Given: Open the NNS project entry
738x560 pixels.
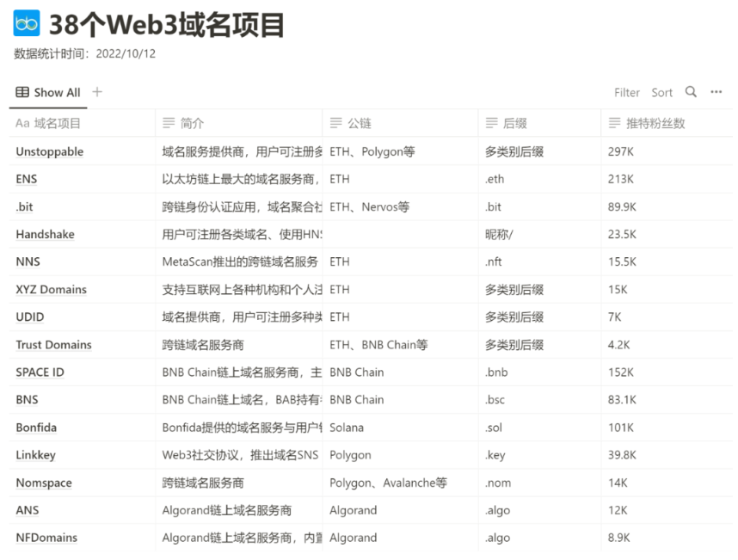Looking at the screenshot, I should 28,262.
